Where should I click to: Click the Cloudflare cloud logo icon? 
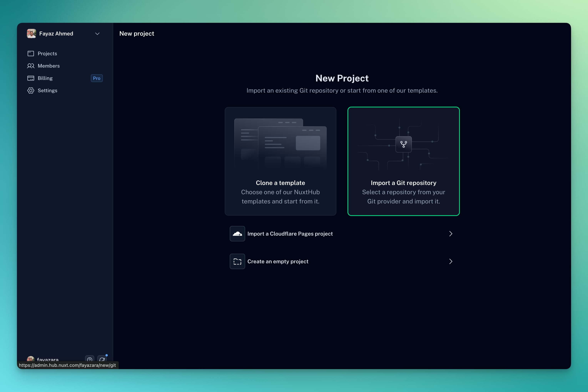(x=237, y=234)
